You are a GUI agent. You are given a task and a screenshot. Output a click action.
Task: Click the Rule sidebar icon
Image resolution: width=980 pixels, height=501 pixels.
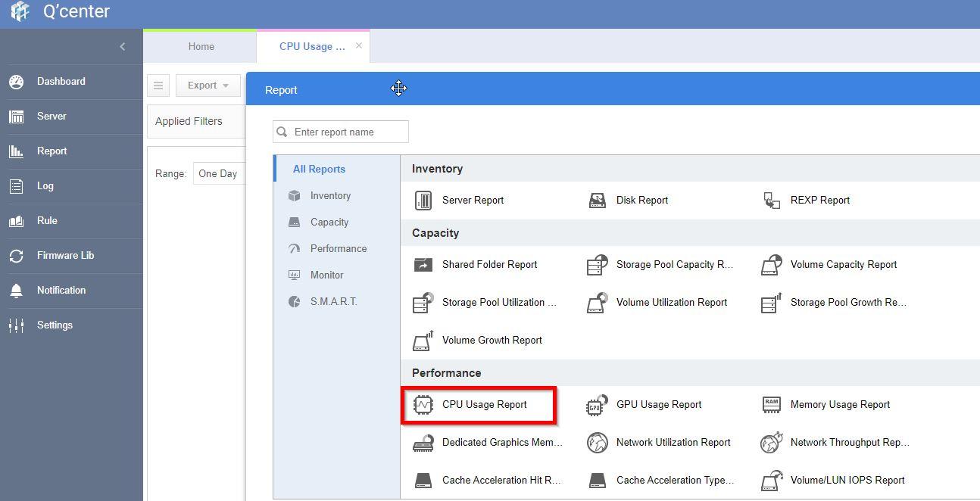tap(17, 221)
